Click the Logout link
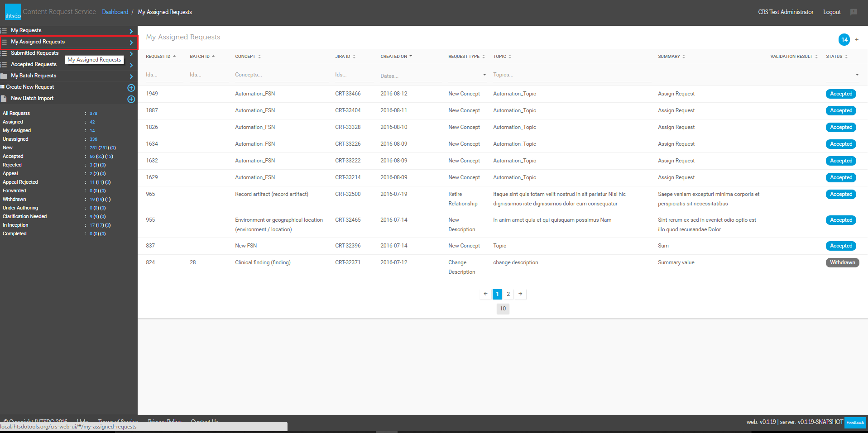 pos(832,12)
